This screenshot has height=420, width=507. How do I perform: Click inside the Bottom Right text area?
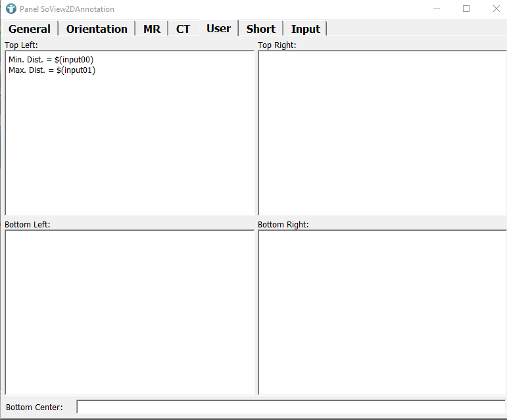(381, 312)
